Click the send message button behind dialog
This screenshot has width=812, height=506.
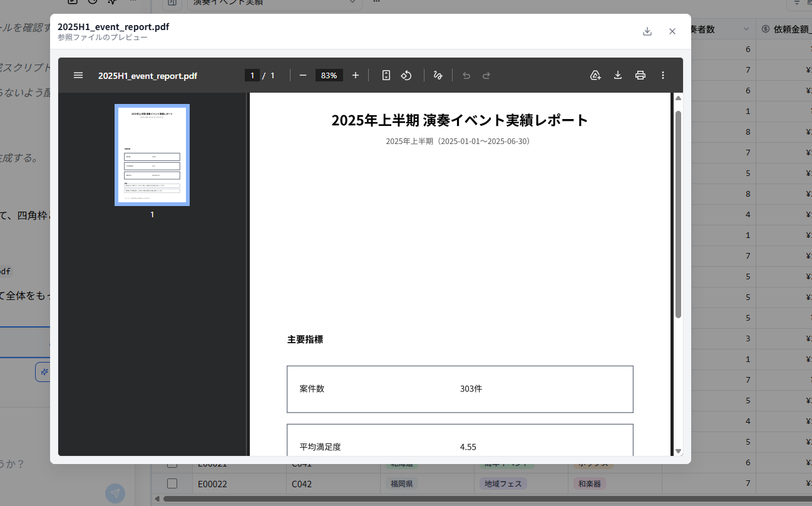coord(115,493)
